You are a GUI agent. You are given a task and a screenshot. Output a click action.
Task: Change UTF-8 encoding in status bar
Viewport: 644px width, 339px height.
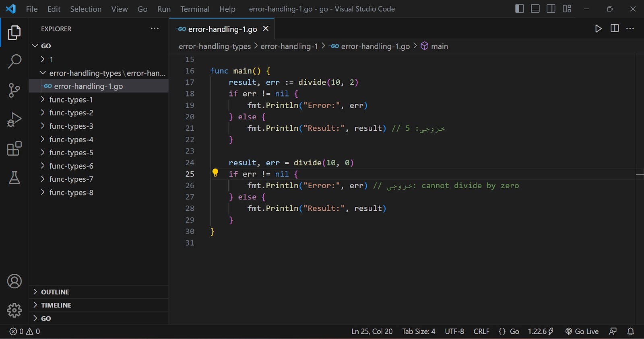click(454, 331)
